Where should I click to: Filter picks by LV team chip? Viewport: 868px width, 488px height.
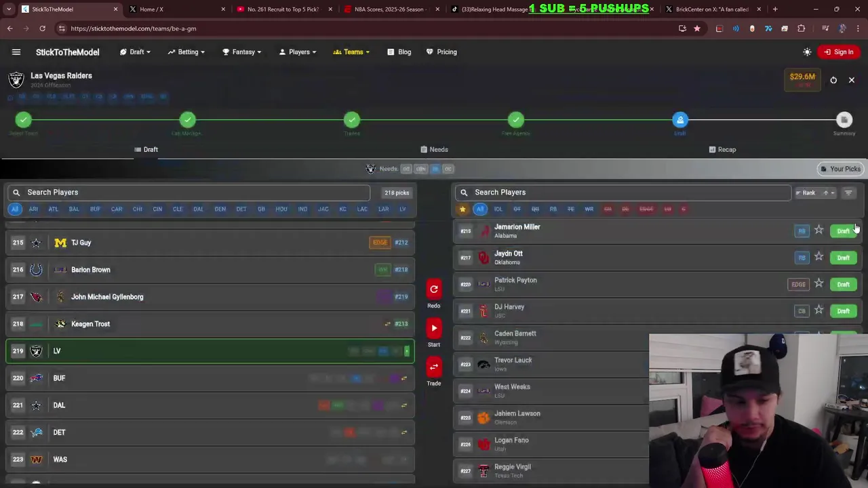click(402, 209)
